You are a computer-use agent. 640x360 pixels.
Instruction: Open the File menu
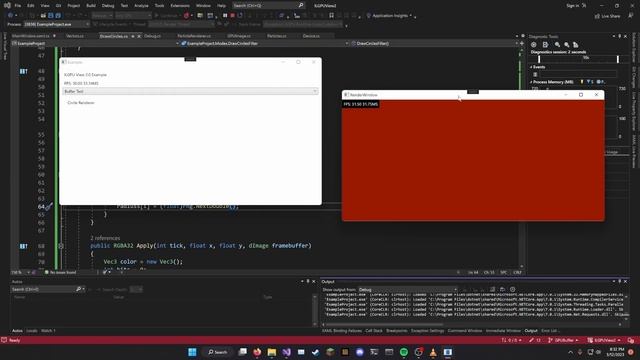pos(18,6)
